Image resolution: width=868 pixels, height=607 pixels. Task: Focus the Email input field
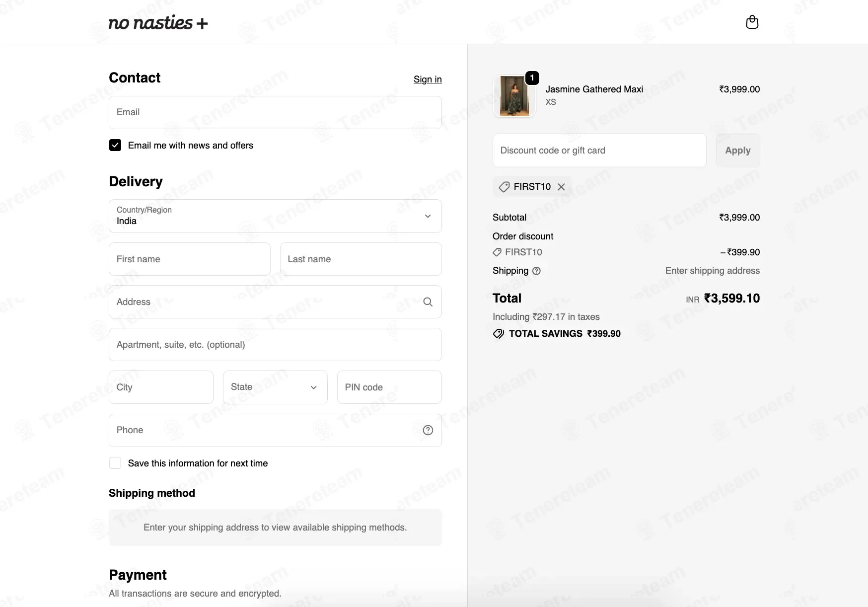pyautogui.click(x=275, y=113)
